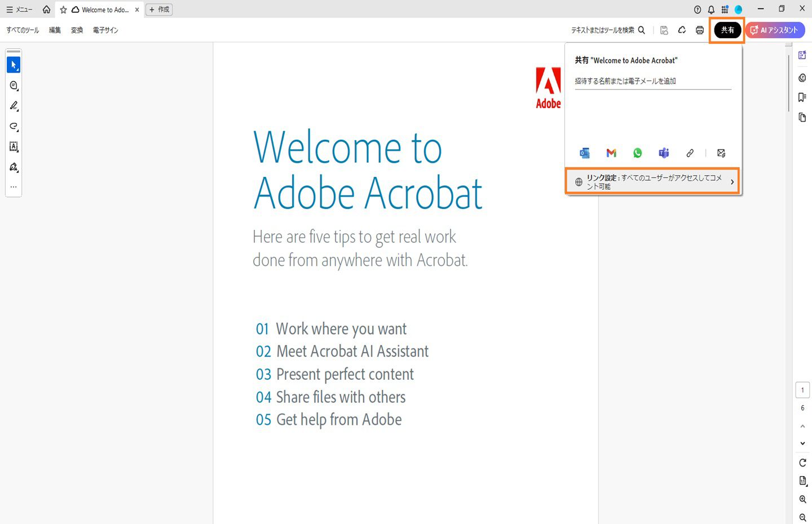Click the email attachment send icon
This screenshot has width=812, height=524.
tap(721, 153)
